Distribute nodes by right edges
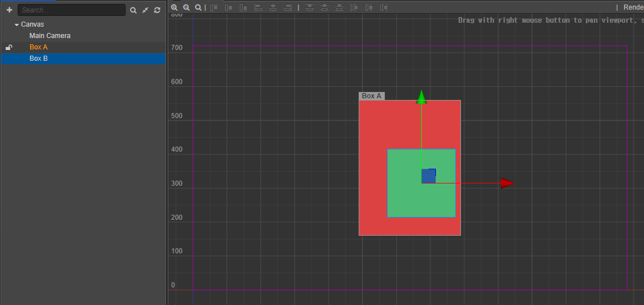Viewport: 644px width, 305px height. (x=384, y=7)
